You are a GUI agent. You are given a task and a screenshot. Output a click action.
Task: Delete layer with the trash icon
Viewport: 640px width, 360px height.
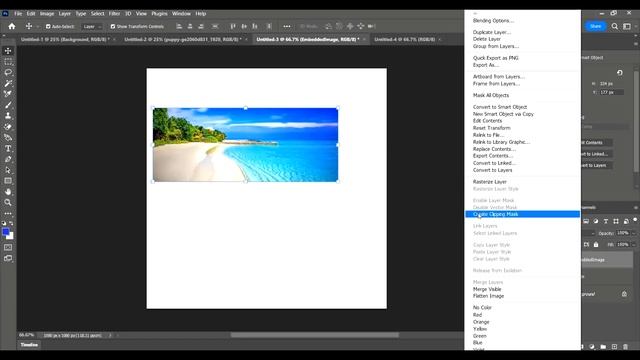click(625, 347)
